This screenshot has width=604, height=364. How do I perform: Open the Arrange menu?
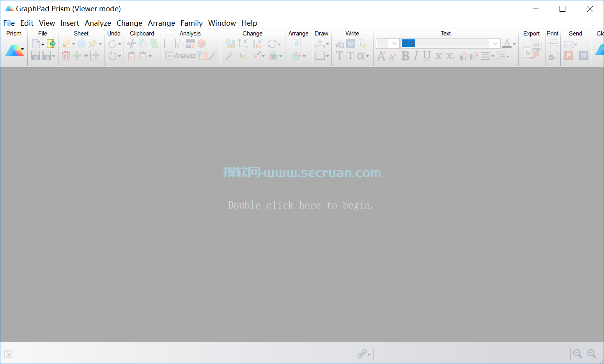point(161,23)
